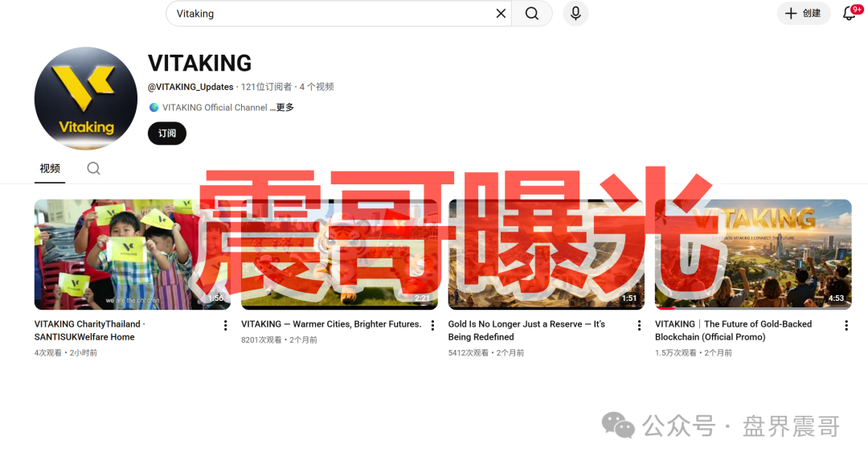Viewport: 868px width, 461px height.
Task: Click the '4 个视频' video count
Action: tap(317, 87)
